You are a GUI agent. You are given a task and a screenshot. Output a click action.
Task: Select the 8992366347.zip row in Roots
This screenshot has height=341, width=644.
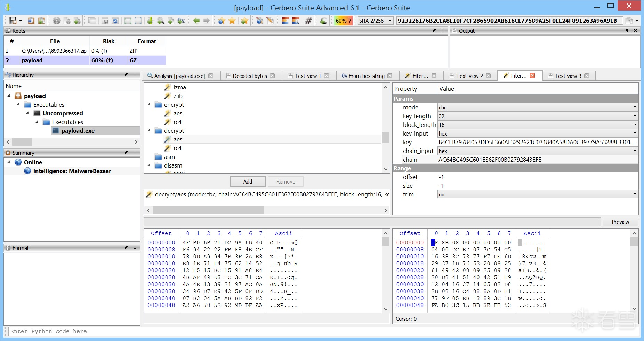[x=85, y=51]
